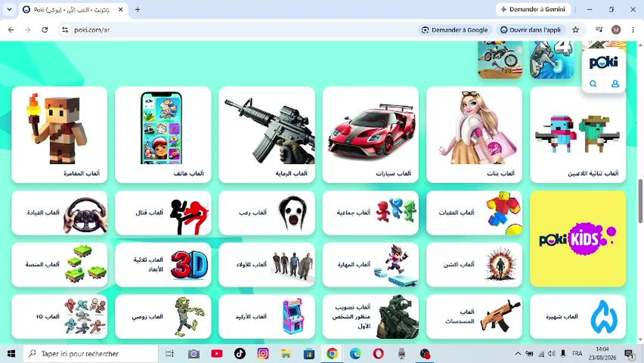This screenshot has height=363, width=644.
Task: Select the ألعاب جماعية multiplayer games tile
Action: click(x=370, y=213)
